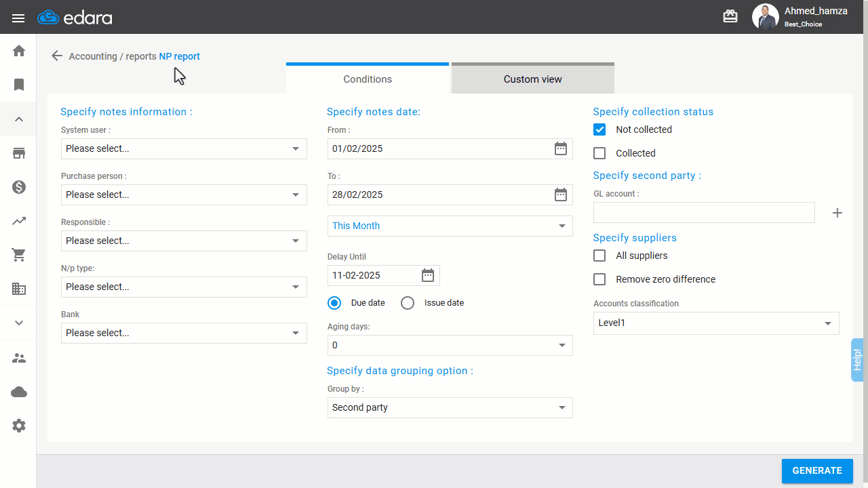868x488 pixels.
Task: Click the Accounting / reports breadcrumb
Action: (113, 56)
